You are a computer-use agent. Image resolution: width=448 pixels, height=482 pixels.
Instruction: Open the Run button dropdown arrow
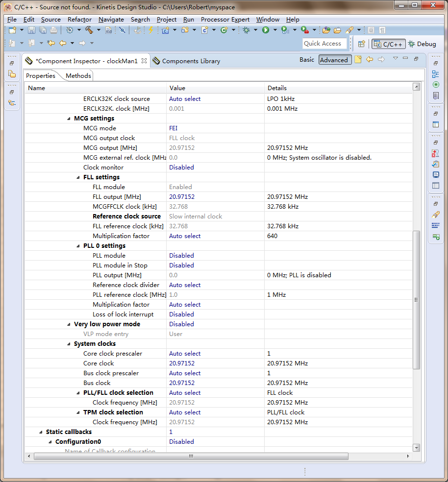coord(275,30)
